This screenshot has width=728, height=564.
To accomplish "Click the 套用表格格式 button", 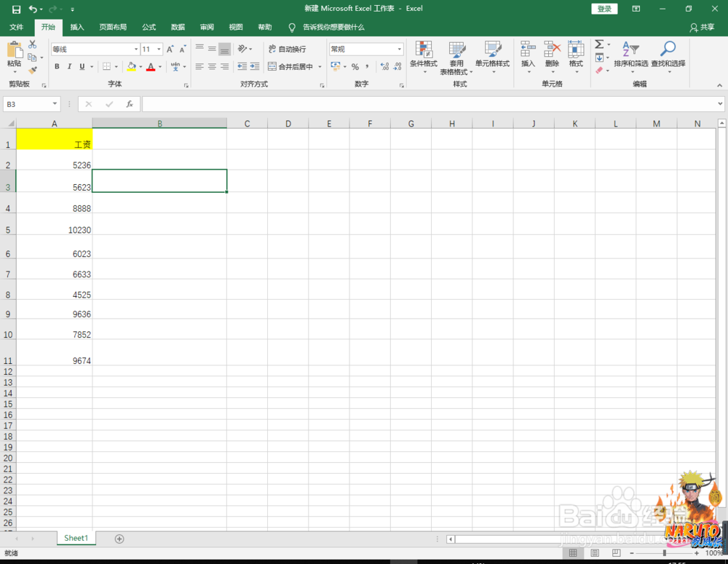I will coord(456,58).
